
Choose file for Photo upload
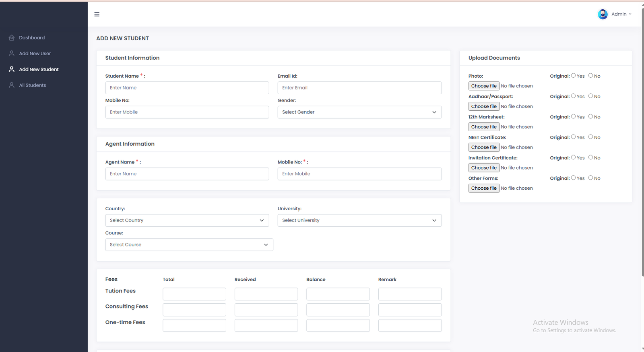click(484, 86)
